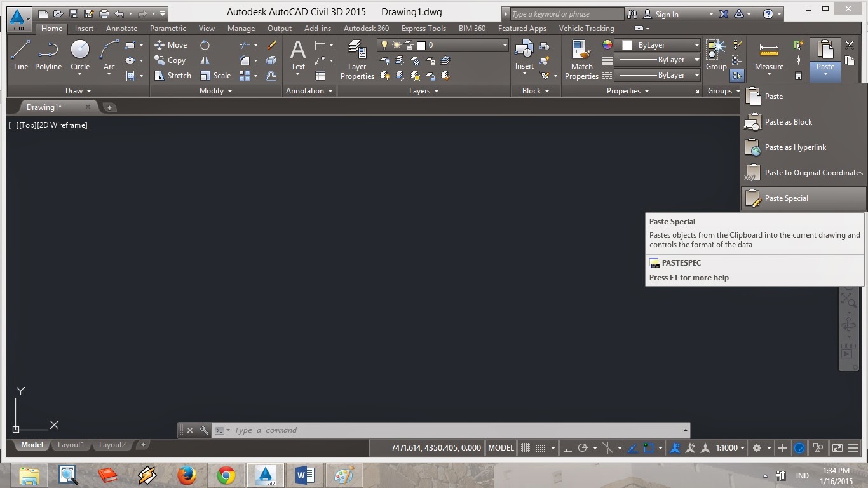Screen dimensions: 868x488
Task: Expand the Block panel
Action: pyautogui.click(x=536, y=91)
